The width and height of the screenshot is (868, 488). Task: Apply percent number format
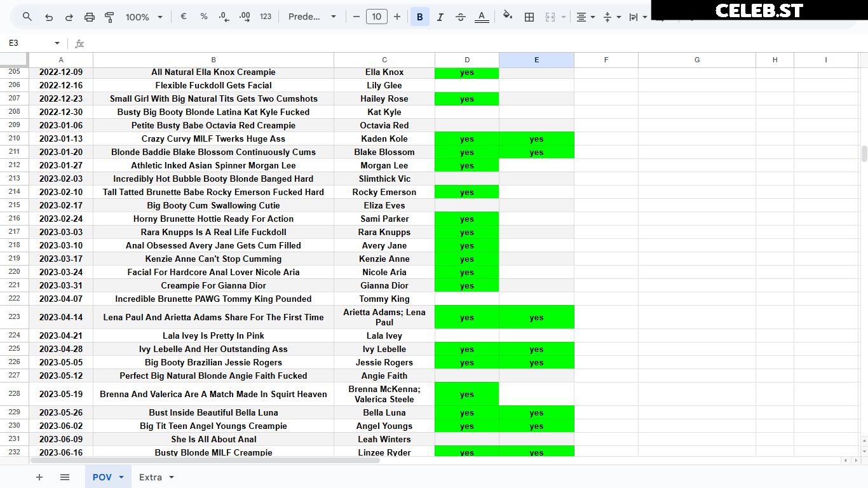(204, 17)
